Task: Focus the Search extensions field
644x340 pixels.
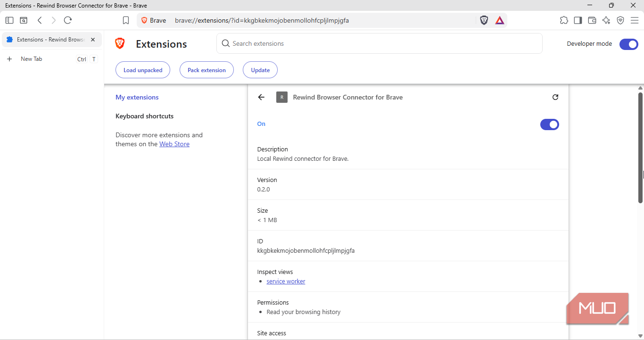Action: pyautogui.click(x=380, y=43)
